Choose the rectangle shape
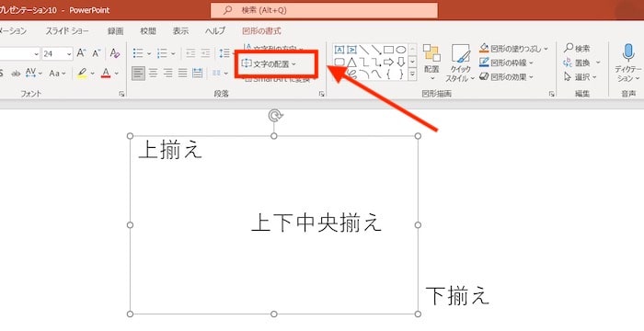Image resolution: width=644 pixels, height=331 pixels. [x=388, y=50]
